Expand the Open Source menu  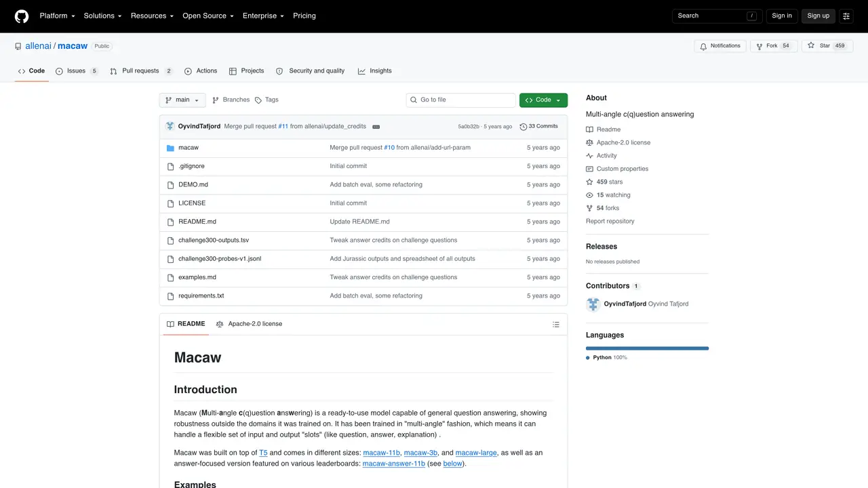(208, 16)
